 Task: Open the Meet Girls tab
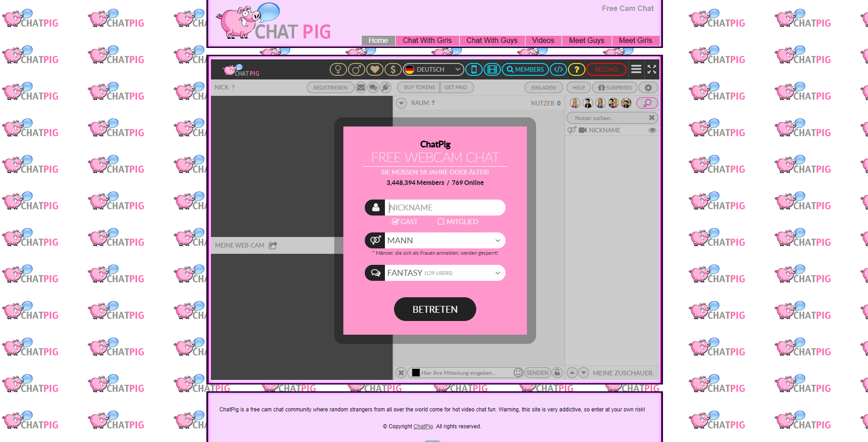point(635,40)
